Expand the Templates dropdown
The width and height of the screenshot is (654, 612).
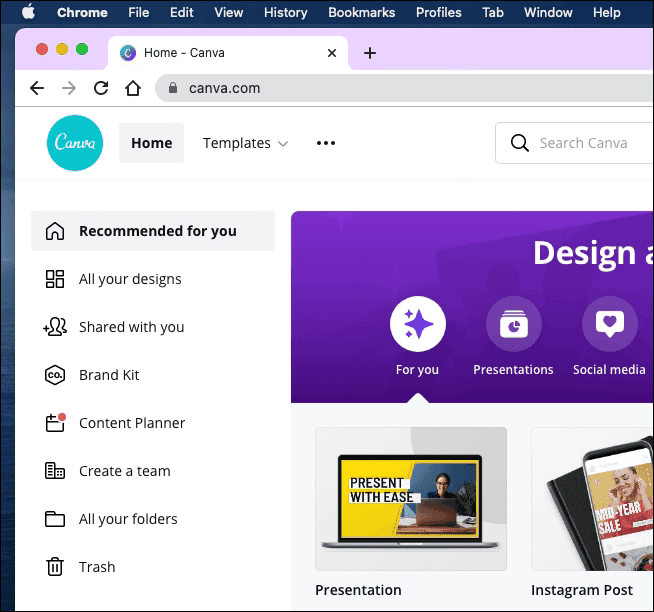(x=245, y=143)
